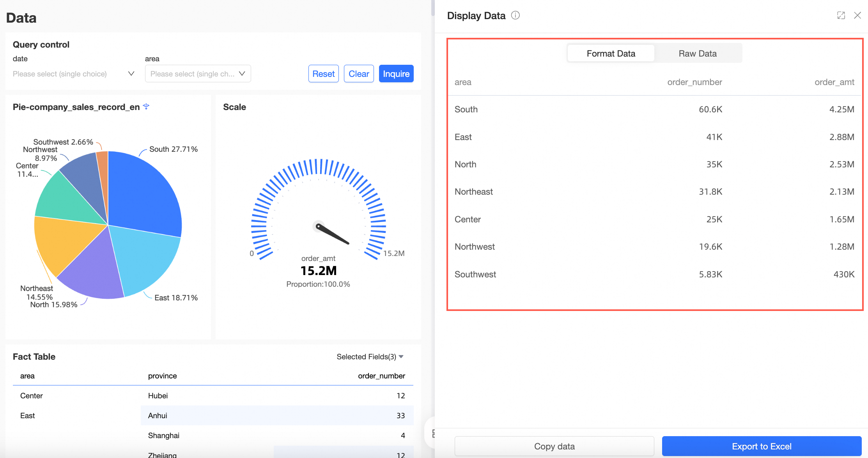Click the Southwest 2.66% pie label
Screen dimensions: 868x458
coord(63,142)
